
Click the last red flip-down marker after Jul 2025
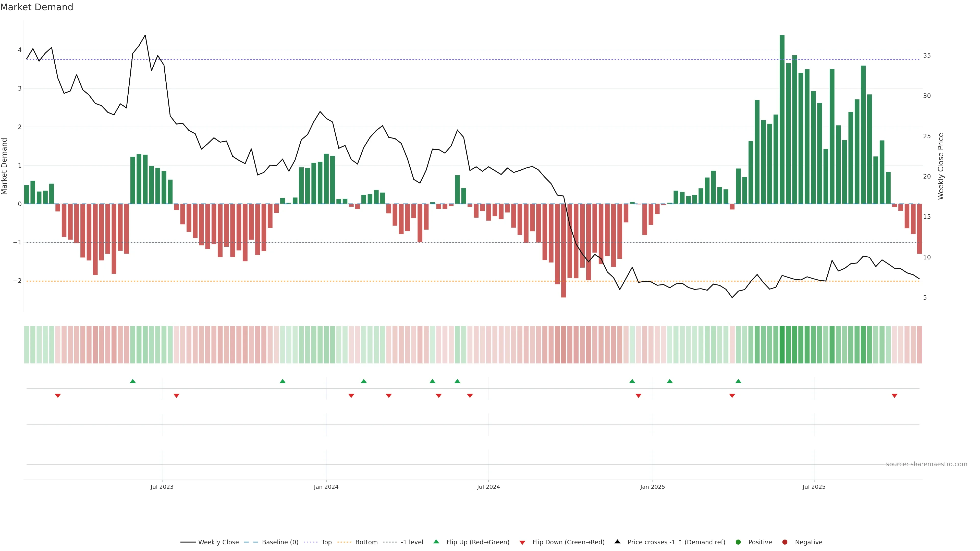coord(895,396)
